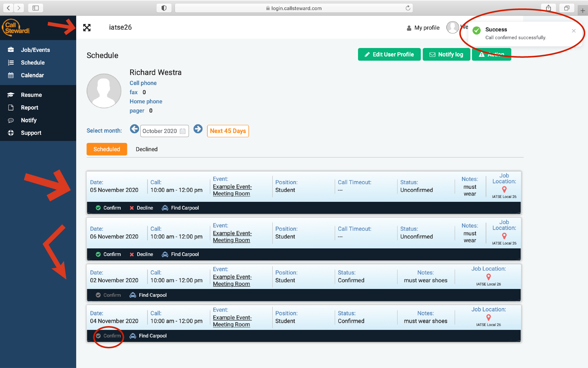Close the Success notification
The image size is (588, 368).
click(574, 31)
